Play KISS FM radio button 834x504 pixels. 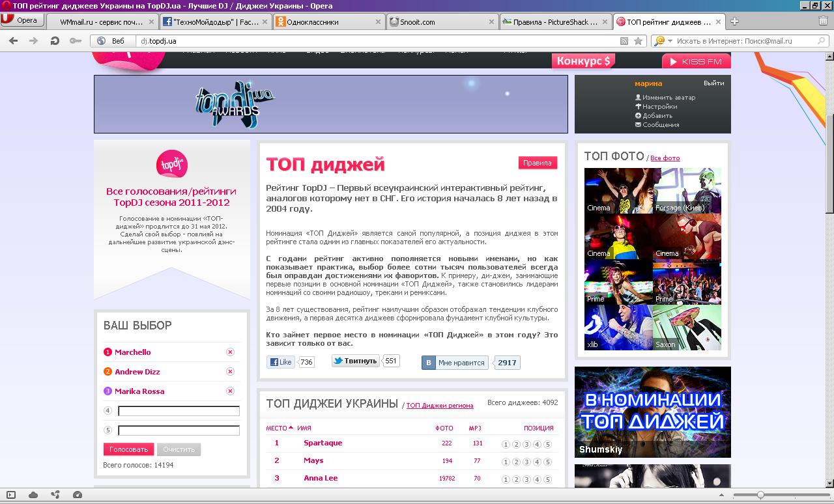point(697,61)
